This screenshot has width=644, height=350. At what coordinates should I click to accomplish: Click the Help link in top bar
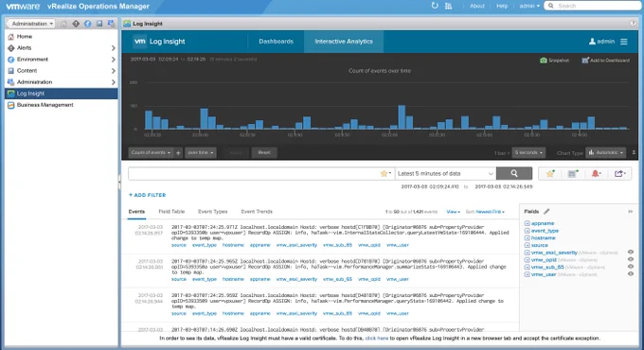502,6
